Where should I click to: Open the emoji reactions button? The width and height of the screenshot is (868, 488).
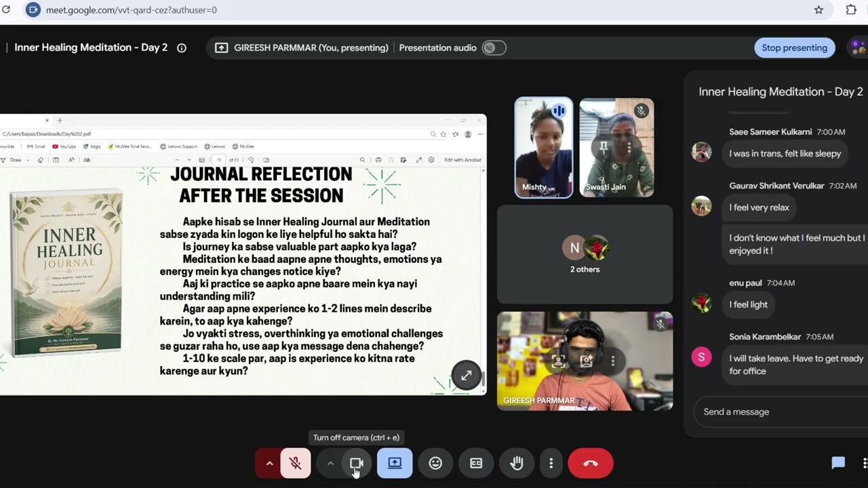[435, 464]
